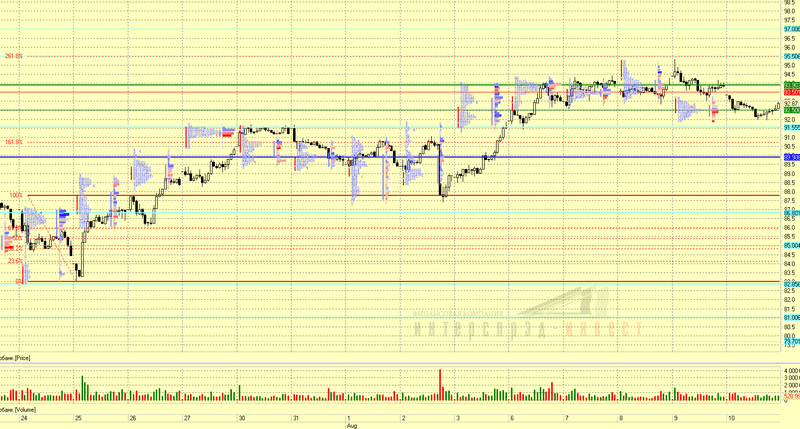Click the 96.0 price axis label

point(790,48)
